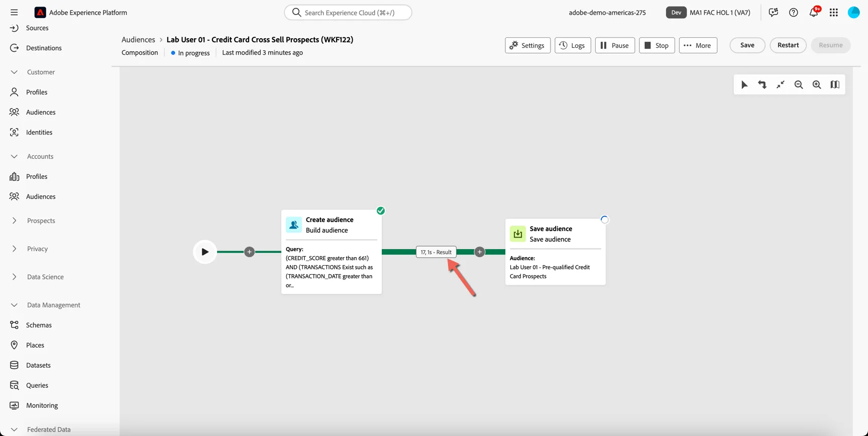
Task: Stop the composition
Action: pos(657,45)
